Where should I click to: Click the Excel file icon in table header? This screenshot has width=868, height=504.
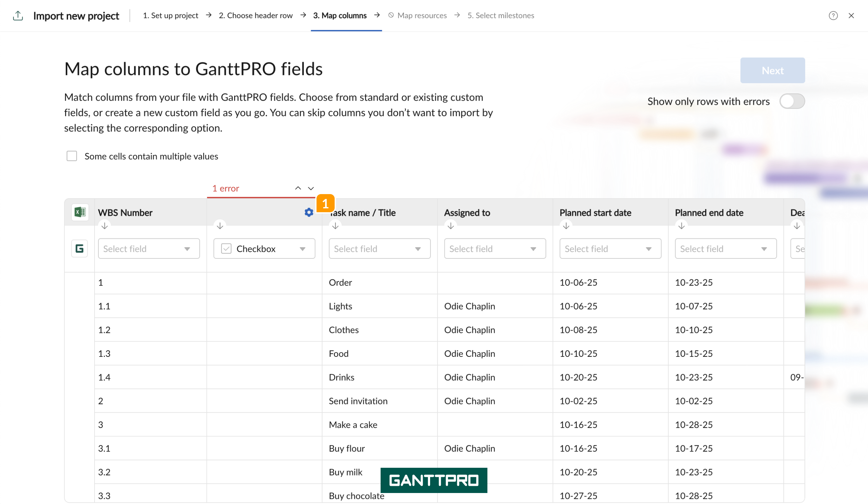tap(80, 212)
